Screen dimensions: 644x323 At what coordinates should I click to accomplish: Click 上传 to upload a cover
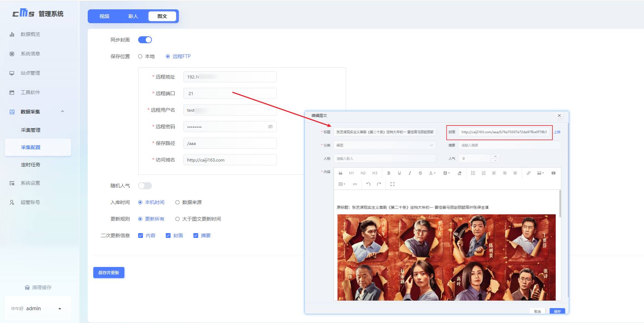(557, 132)
